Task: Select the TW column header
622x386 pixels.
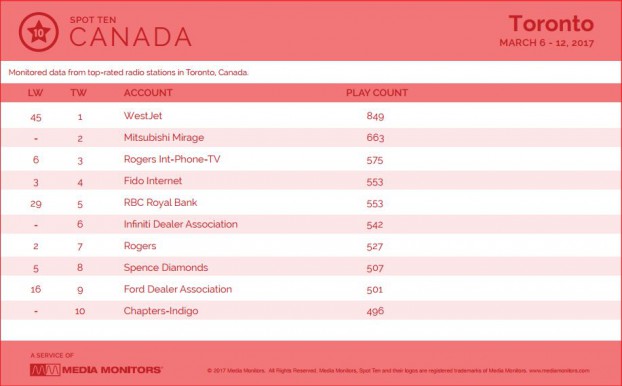Action: (x=79, y=93)
